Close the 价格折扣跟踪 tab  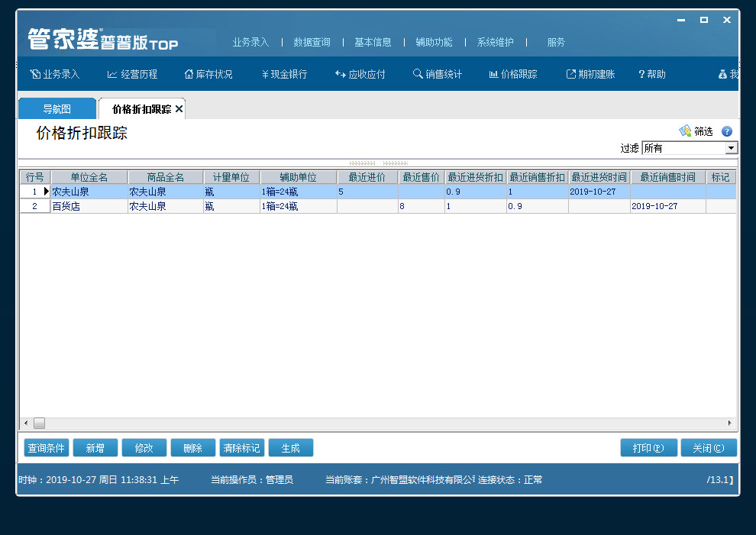coord(179,109)
